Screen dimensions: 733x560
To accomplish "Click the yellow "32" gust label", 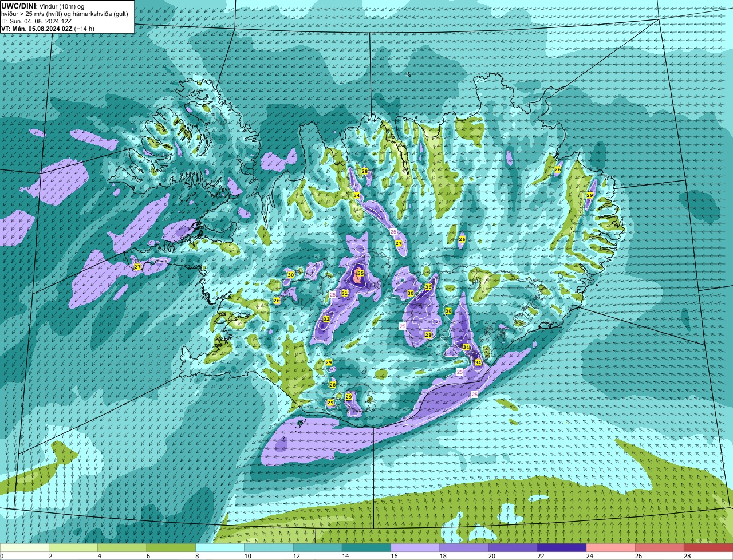I will 326,319.
